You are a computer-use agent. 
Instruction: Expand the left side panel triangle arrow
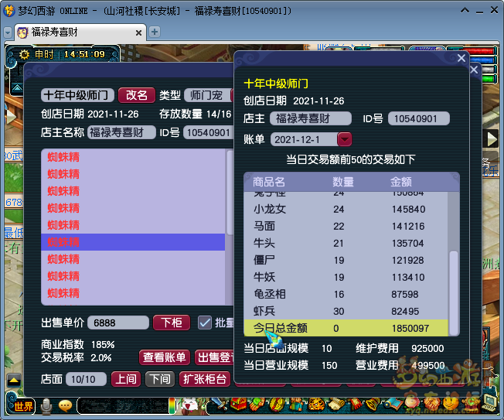coord(11,117)
